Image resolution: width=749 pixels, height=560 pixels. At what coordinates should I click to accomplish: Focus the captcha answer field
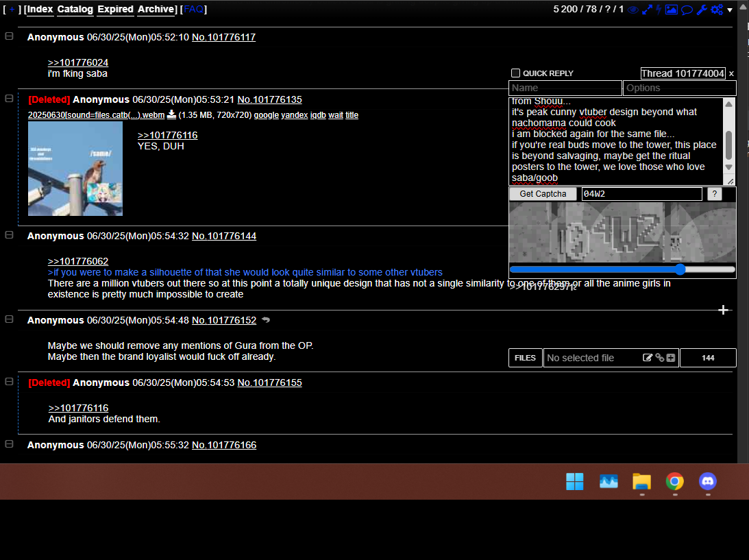(641, 194)
